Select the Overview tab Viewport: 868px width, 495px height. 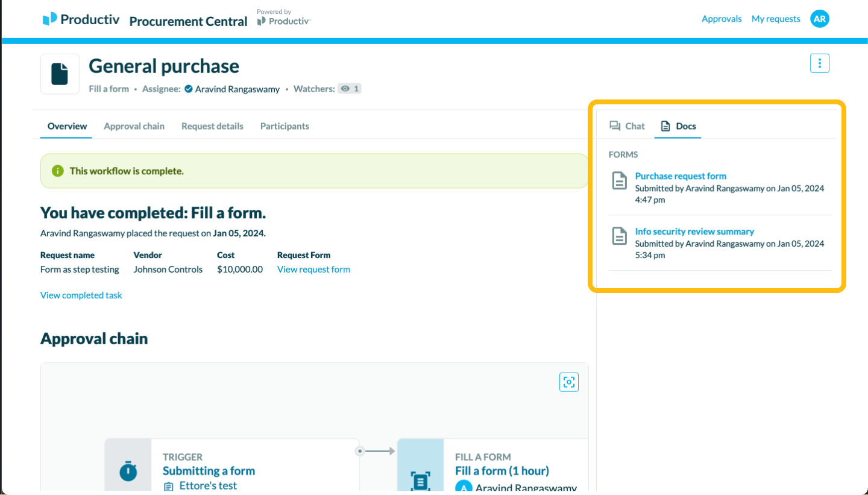tap(67, 126)
